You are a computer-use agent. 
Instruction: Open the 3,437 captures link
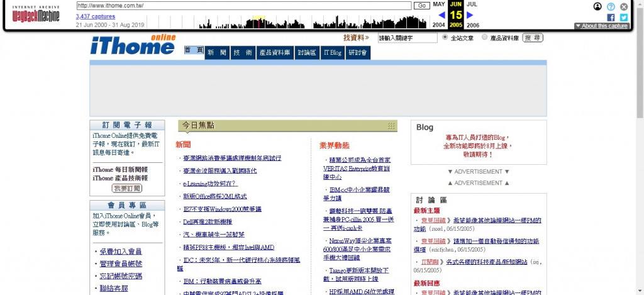[x=96, y=16]
